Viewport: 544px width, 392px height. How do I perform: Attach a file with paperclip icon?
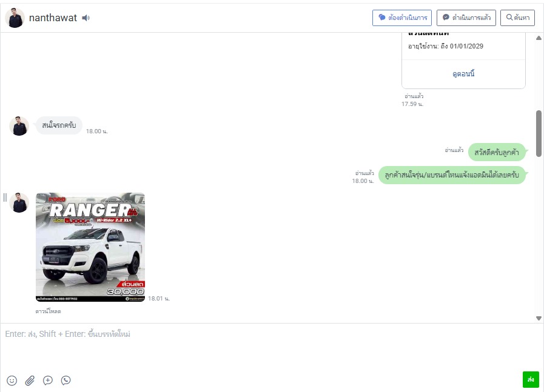(30, 380)
